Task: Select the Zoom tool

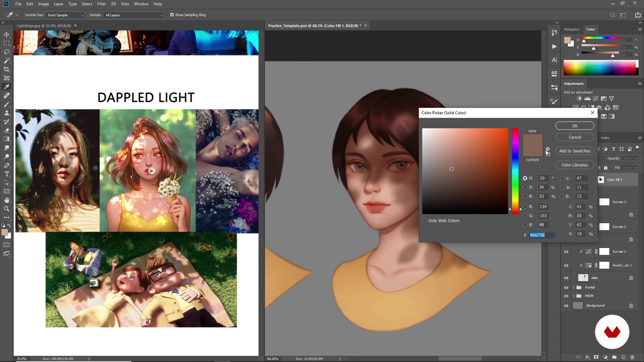Action: point(7,209)
